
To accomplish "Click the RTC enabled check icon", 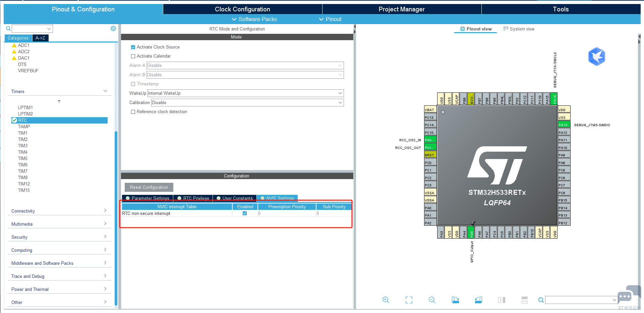I will tap(14, 120).
